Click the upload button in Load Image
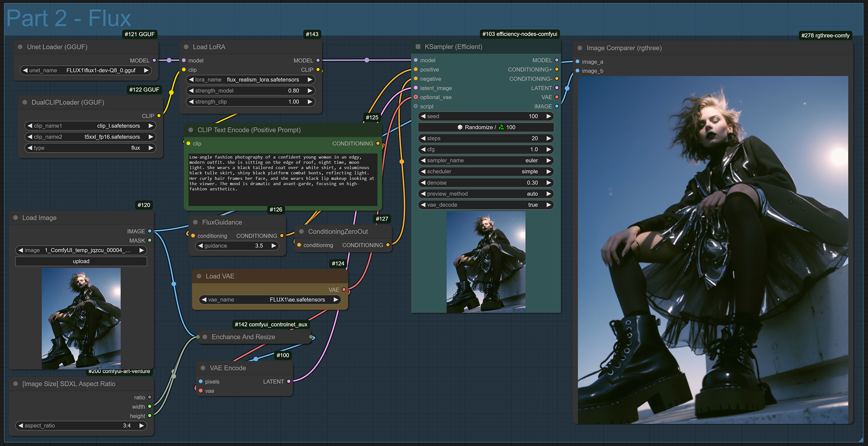The width and height of the screenshot is (868, 446). click(x=81, y=261)
